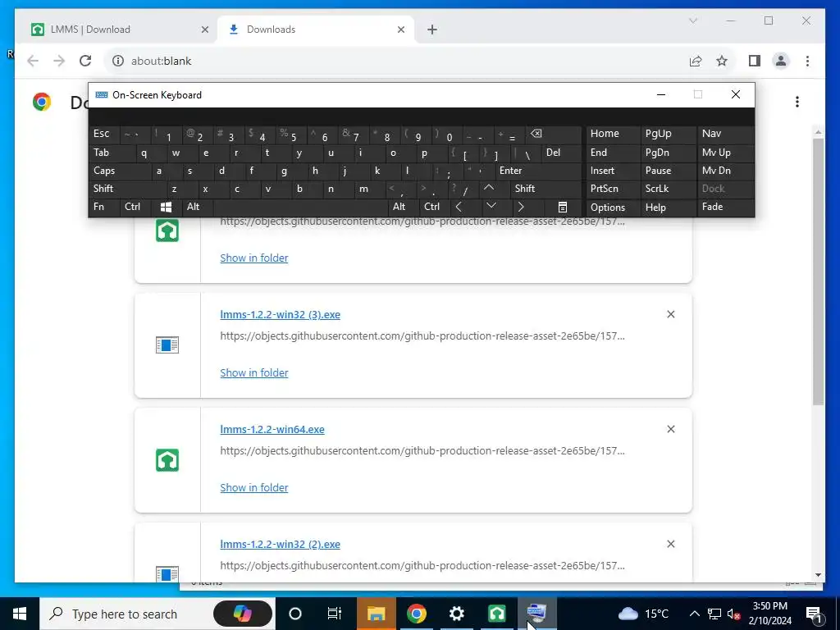This screenshot has width=840, height=630.
Task: Open LMMS from the taskbar
Action: [496, 614]
